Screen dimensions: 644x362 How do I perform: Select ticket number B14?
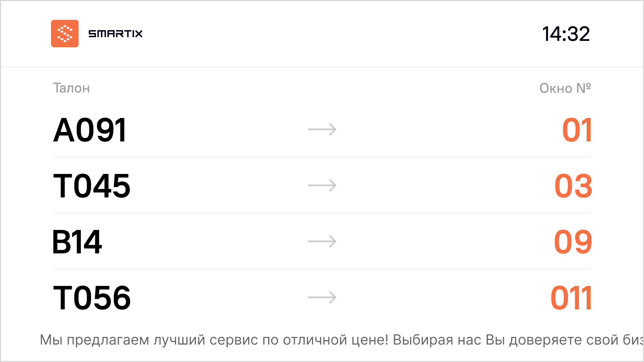(x=77, y=242)
